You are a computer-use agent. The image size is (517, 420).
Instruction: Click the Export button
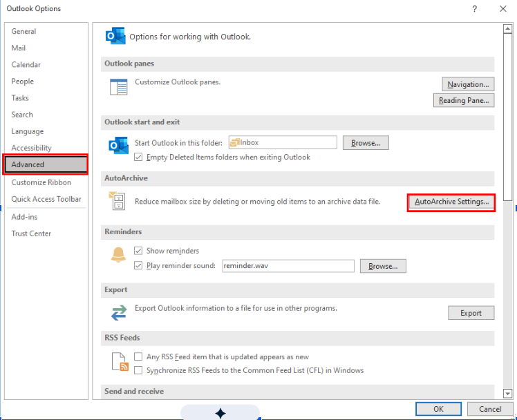click(x=471, y=313)
